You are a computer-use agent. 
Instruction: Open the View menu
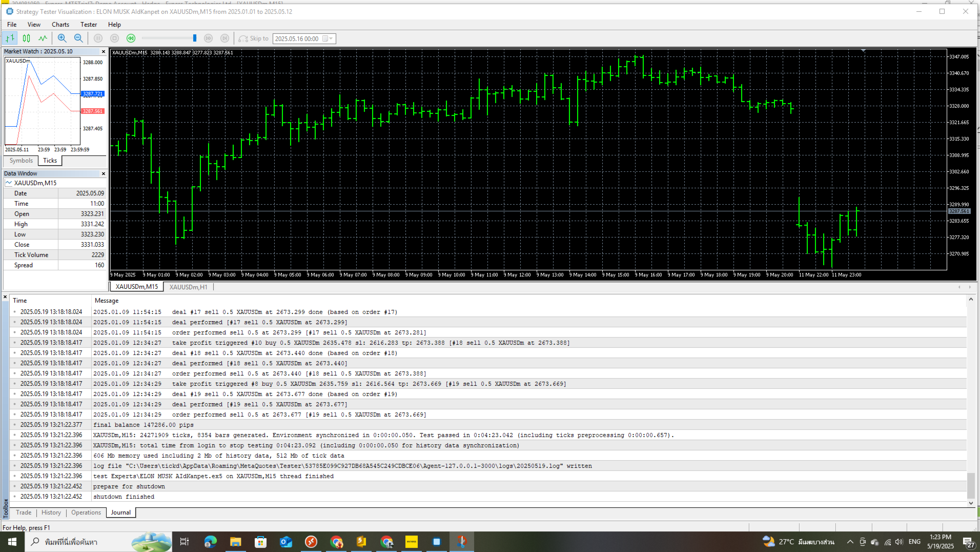[34, 24]
